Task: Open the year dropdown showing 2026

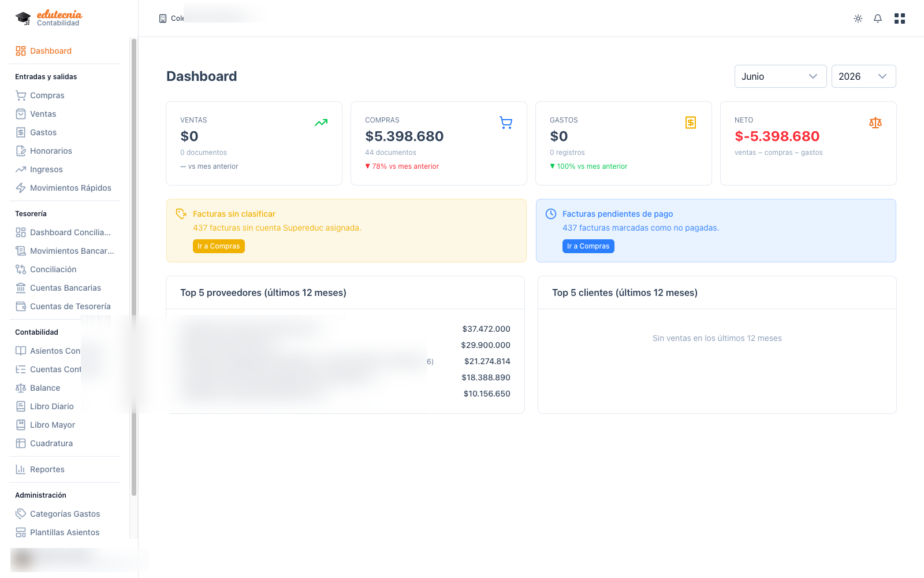Action: (x=863, y=76)
